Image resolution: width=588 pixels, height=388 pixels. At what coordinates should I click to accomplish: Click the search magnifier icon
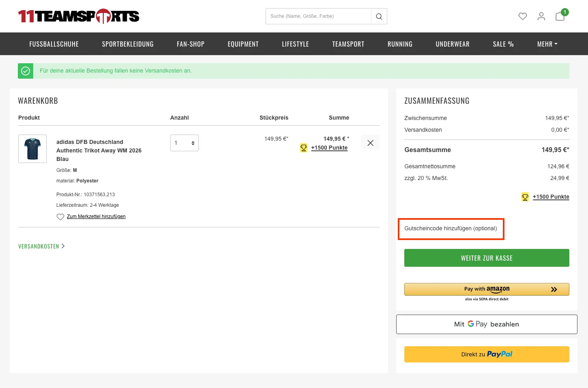point(379,16)
